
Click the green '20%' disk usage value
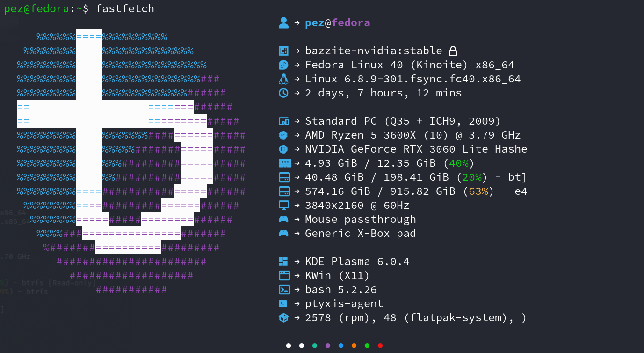[472, 177]
